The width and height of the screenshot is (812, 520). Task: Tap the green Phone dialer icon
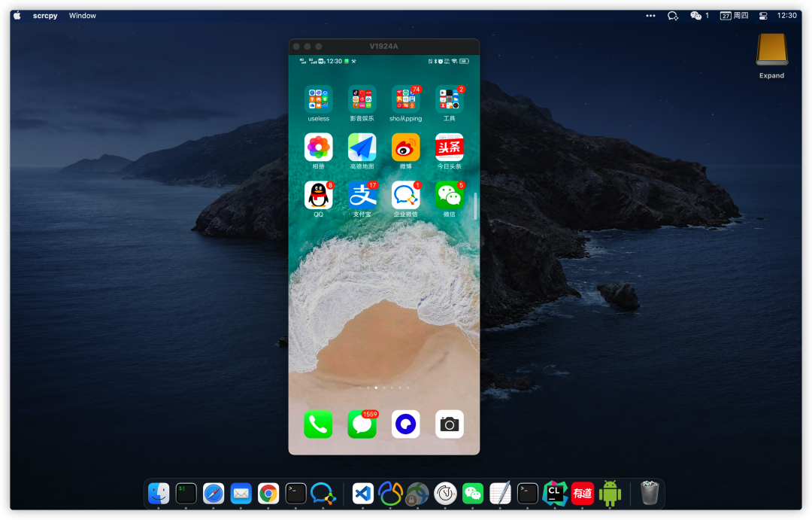point(318,424)
